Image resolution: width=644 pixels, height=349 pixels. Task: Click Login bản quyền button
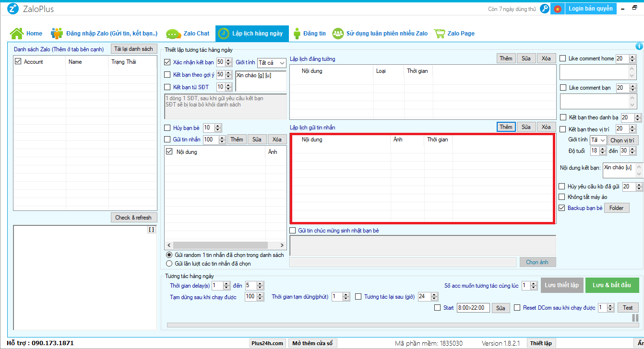tap(590, 9)
